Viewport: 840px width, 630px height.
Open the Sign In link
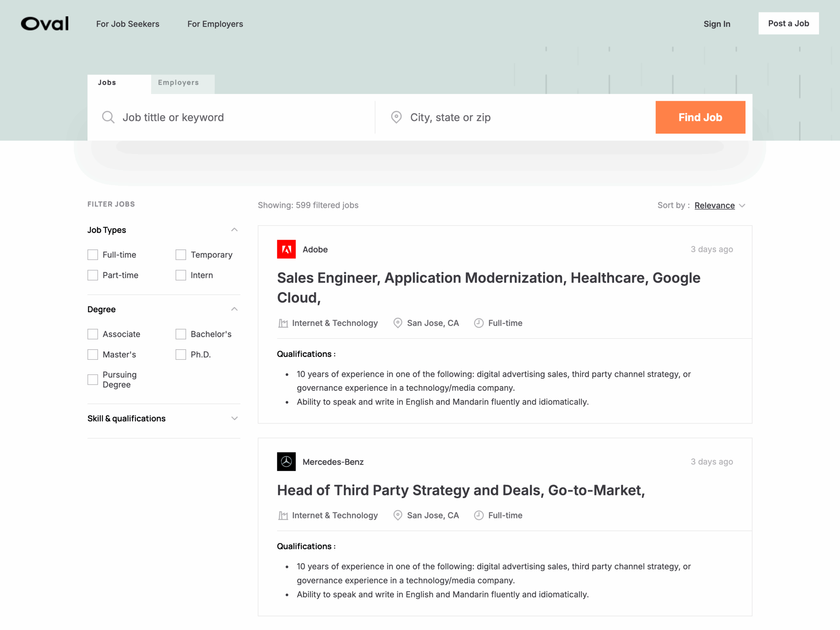(717, 24)
